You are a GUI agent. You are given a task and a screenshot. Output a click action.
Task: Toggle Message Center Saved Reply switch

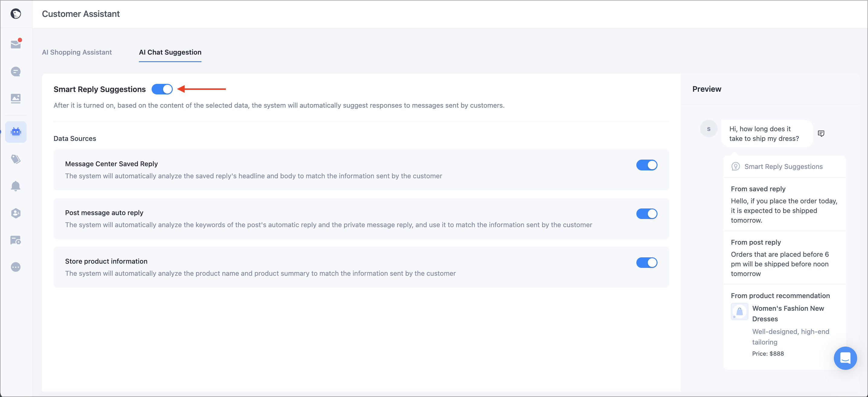(x=647, y=165)
